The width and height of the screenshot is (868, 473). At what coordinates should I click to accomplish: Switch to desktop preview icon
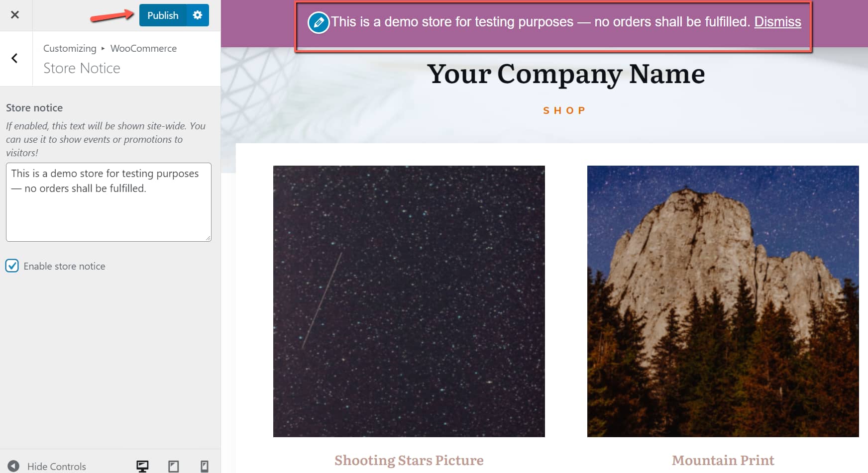[142, 466]
